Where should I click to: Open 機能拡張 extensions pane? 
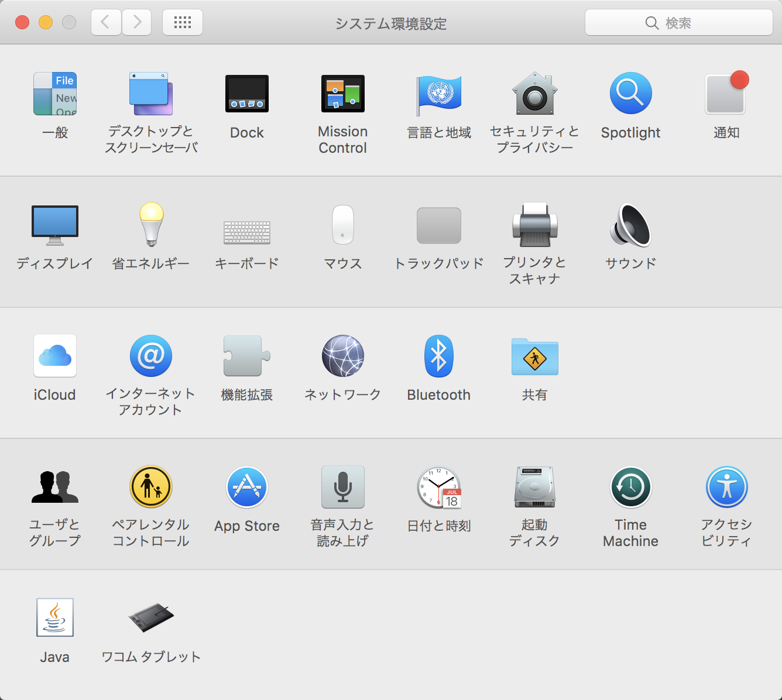(247, 356)
